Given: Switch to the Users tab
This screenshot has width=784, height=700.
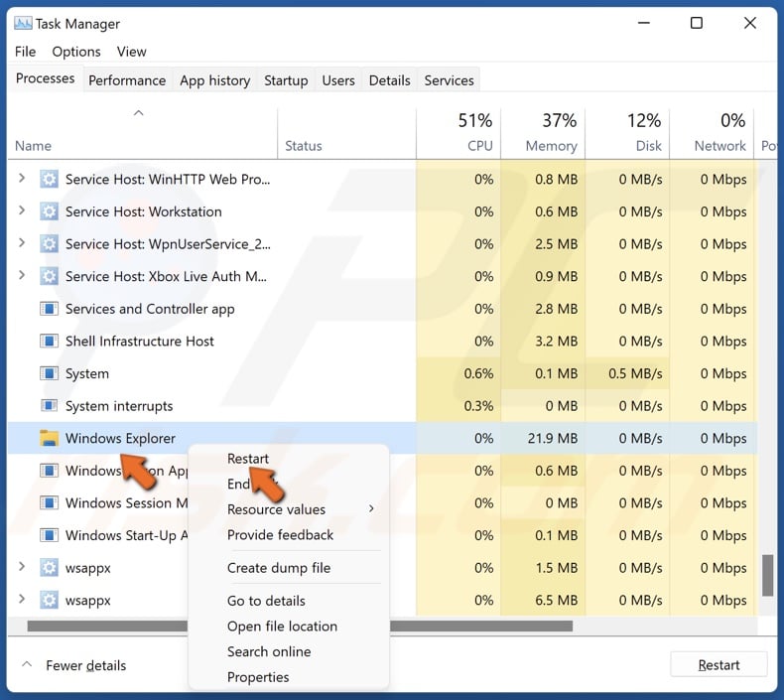Looking at the screenshot, I should pyautogui.click(x=338, y=80).
